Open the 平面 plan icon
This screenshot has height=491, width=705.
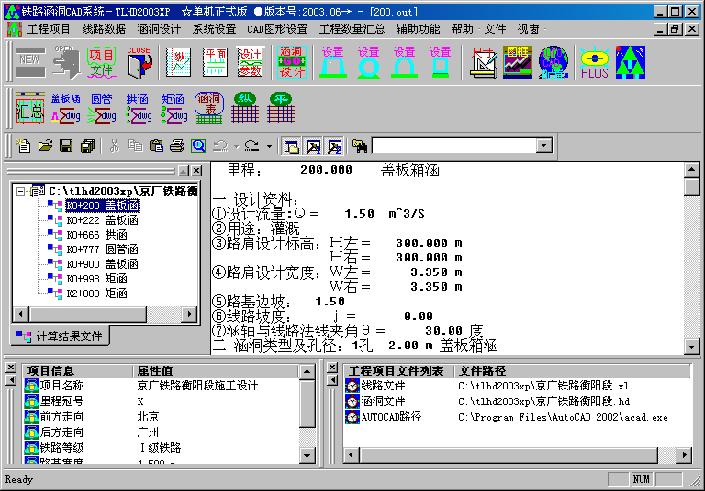(215, 62)
